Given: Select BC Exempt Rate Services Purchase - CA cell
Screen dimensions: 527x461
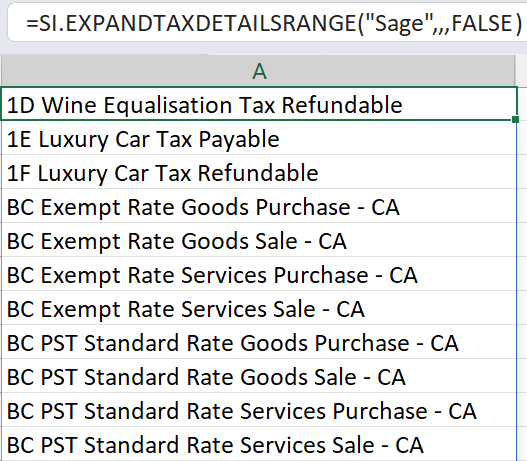Looking at the screenshot, I should [258, 274].
